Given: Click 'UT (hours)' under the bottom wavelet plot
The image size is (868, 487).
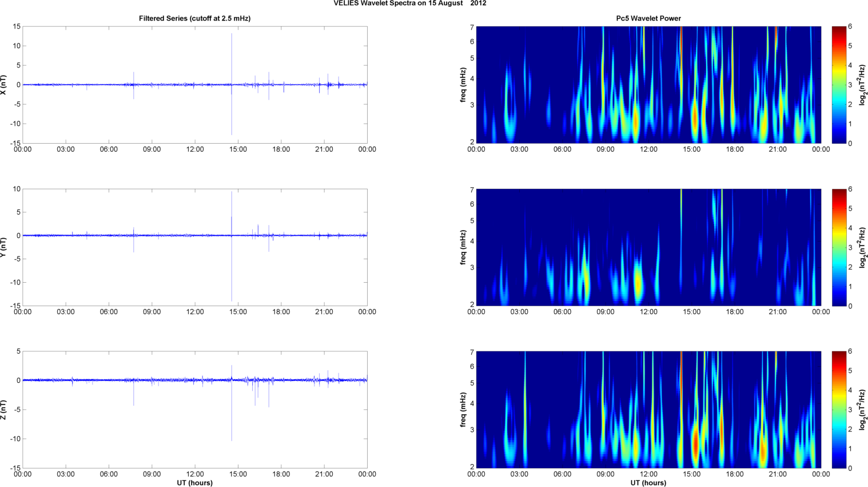Looking at the screenshot, I should 648,483.
